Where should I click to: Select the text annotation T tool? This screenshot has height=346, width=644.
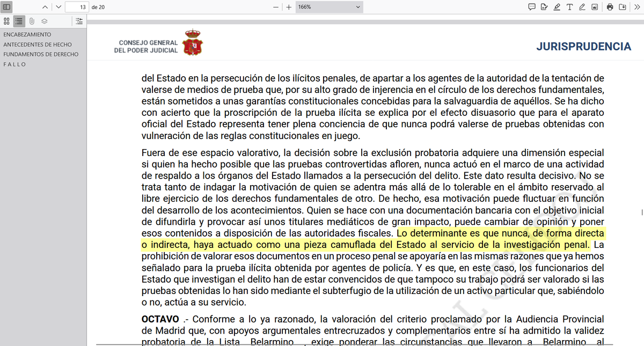569,7
